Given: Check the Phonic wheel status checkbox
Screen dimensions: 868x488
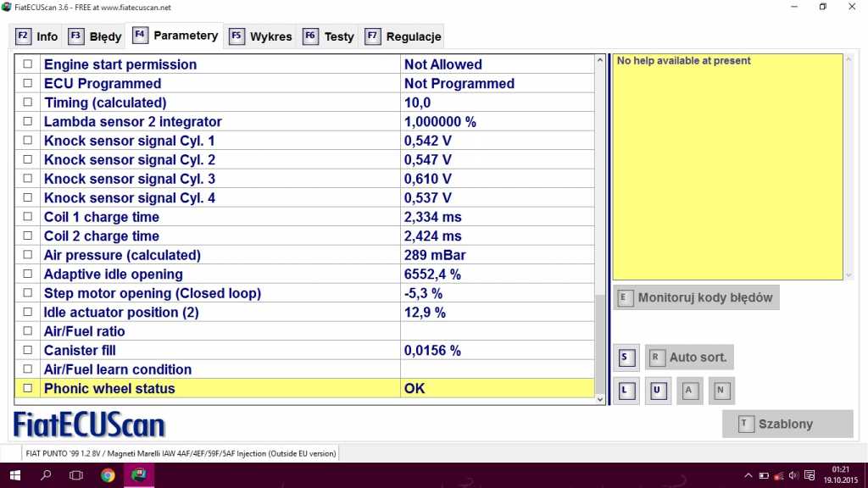Looking at the screenshot, I should click(x=28, y=389).
